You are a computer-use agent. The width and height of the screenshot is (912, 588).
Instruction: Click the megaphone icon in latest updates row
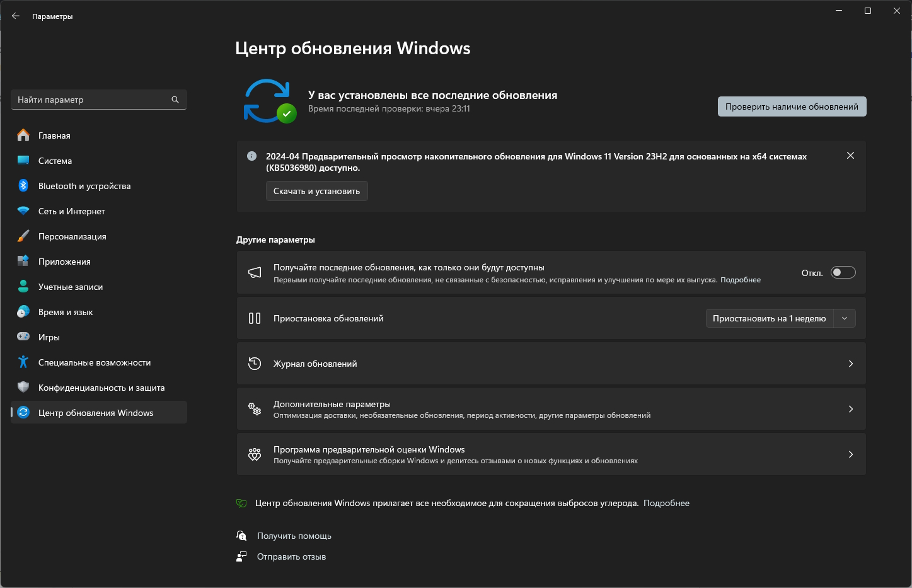(255, 272)
